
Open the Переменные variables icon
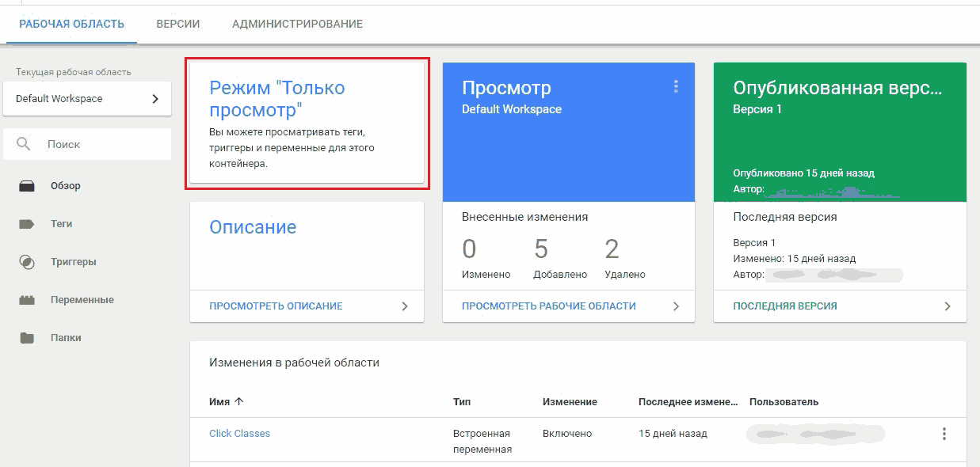click(x=27, y=300)
